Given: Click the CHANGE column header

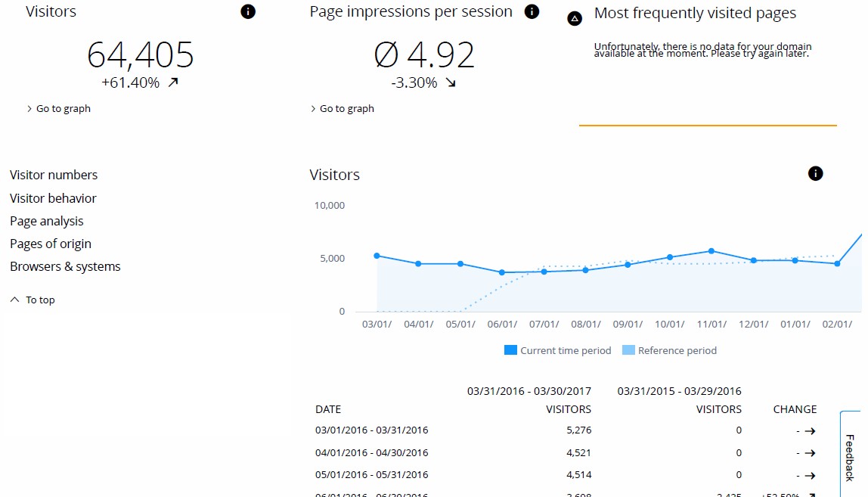Looking at the screenshot, I should click(x=795, y=409).
